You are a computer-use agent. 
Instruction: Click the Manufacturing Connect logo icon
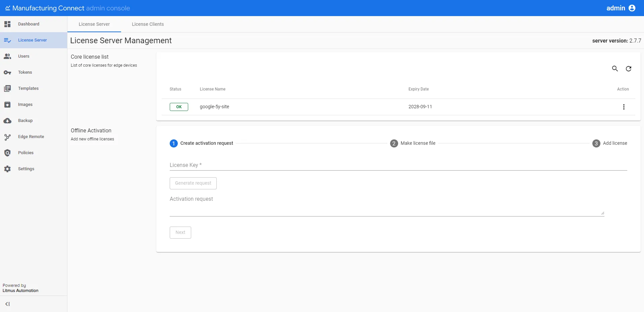tap(8, 8)
